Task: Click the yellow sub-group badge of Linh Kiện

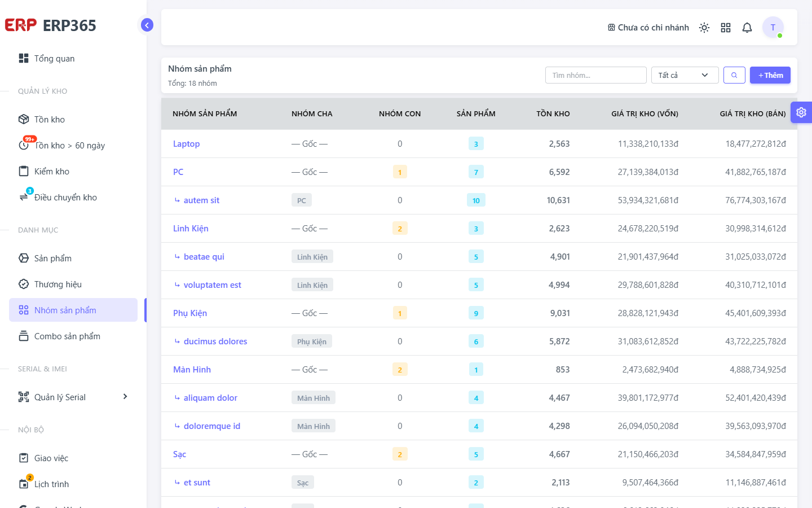Action: pyautogui.click(x=400, y=229)
